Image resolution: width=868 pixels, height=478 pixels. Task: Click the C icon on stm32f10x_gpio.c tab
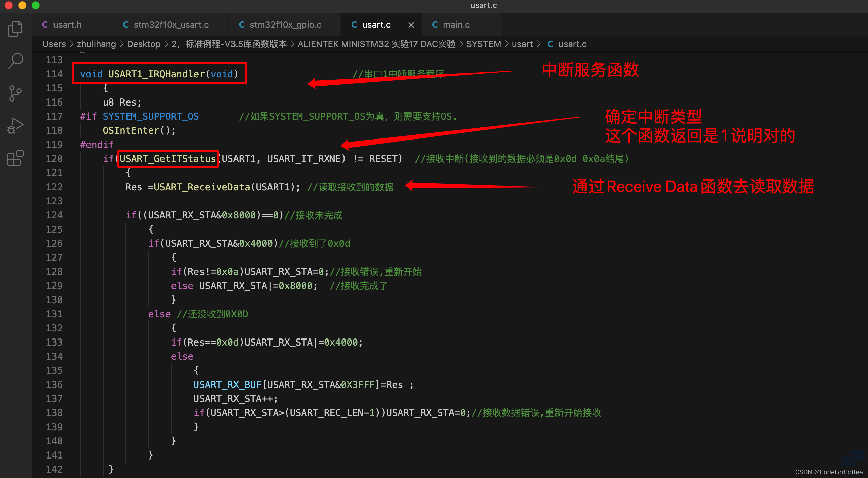tap(242, 25)
